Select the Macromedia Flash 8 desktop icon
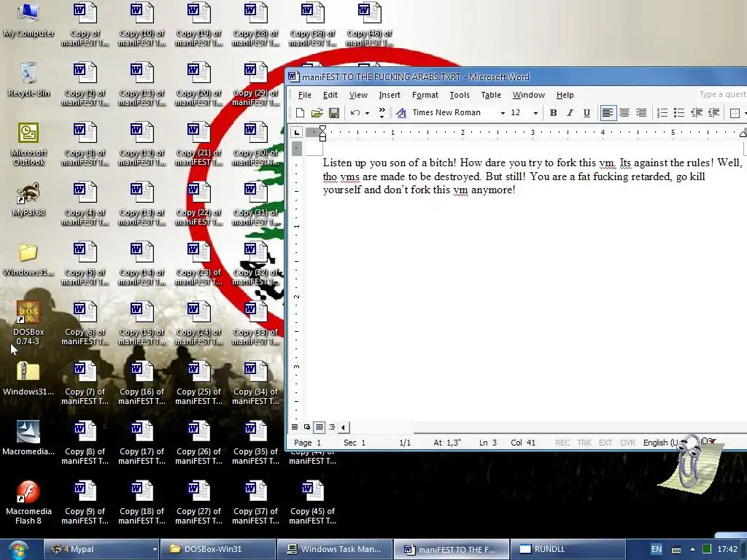Screen dimensions: 747x560 [28, 502]
